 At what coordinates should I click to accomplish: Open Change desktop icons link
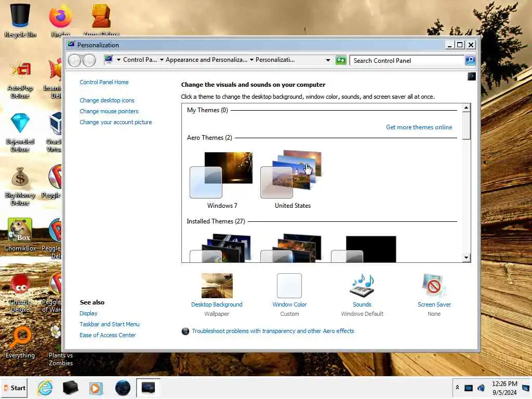click(x=107, y=100)
